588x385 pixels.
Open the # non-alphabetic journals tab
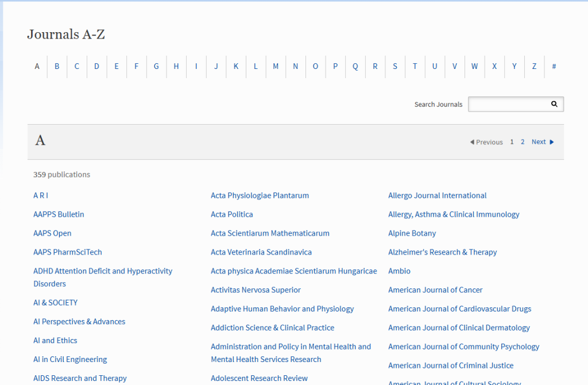(x=554, y=66)
